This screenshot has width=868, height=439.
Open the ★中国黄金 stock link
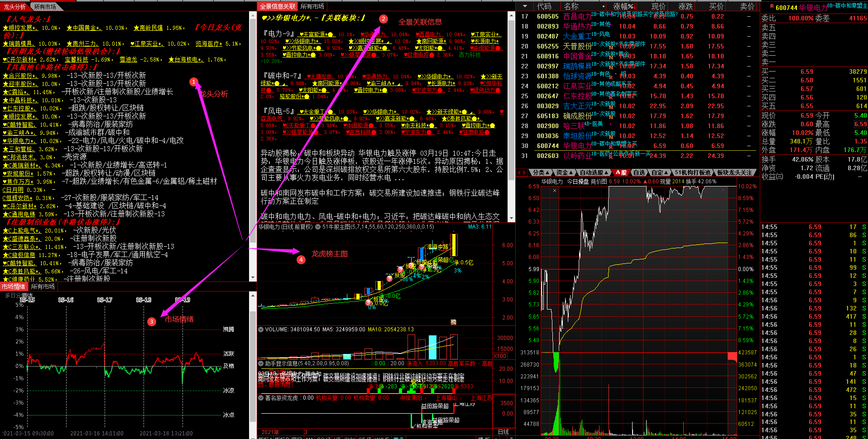click(x=84, y=28)
